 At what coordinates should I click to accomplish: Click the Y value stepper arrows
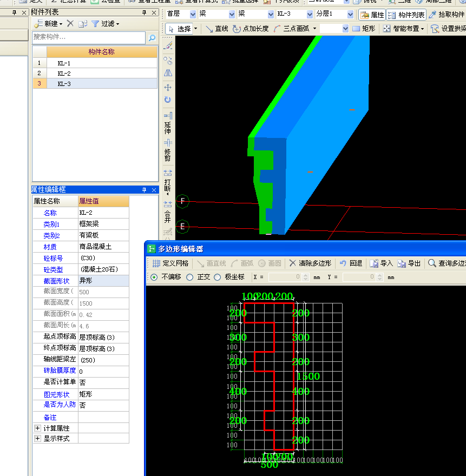click(x=379, y=277)
